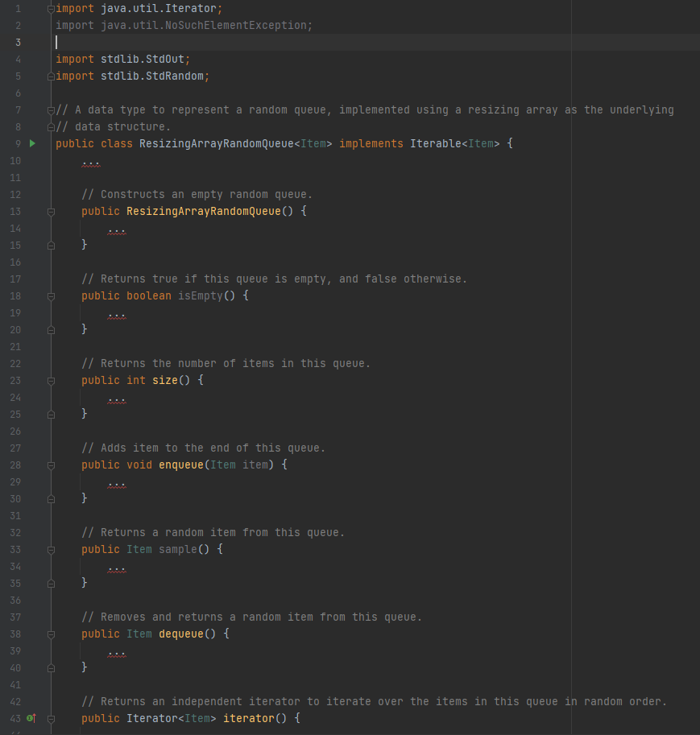Click the fold end marker beside "// data structure."

coord(51,127)
